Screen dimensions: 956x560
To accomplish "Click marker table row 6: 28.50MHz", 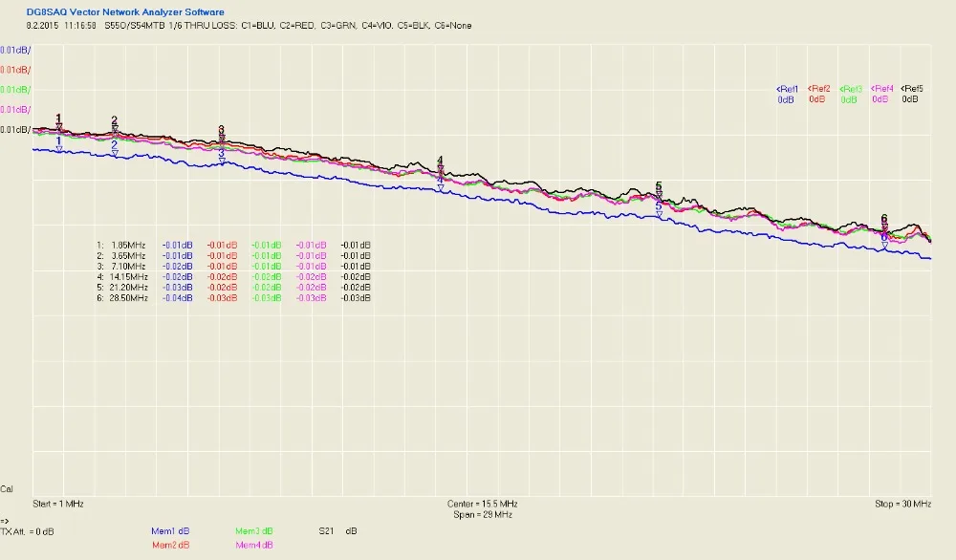I will 233,298.
